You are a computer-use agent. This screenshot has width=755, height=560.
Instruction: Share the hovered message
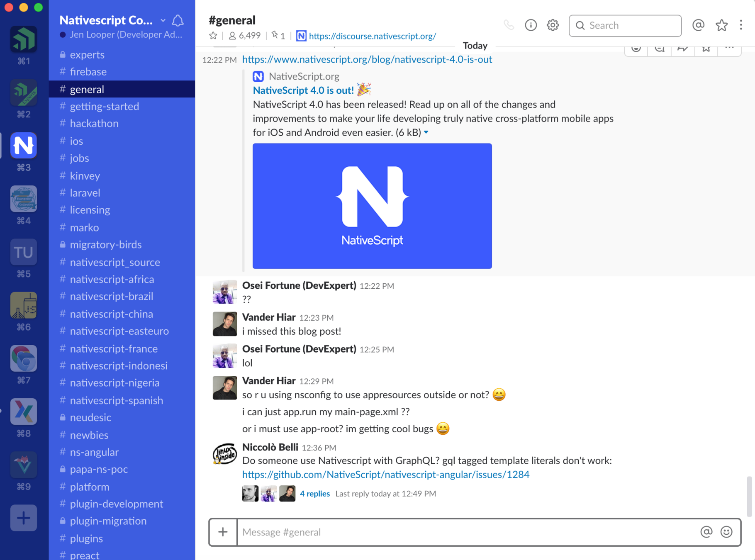(683, 49)
